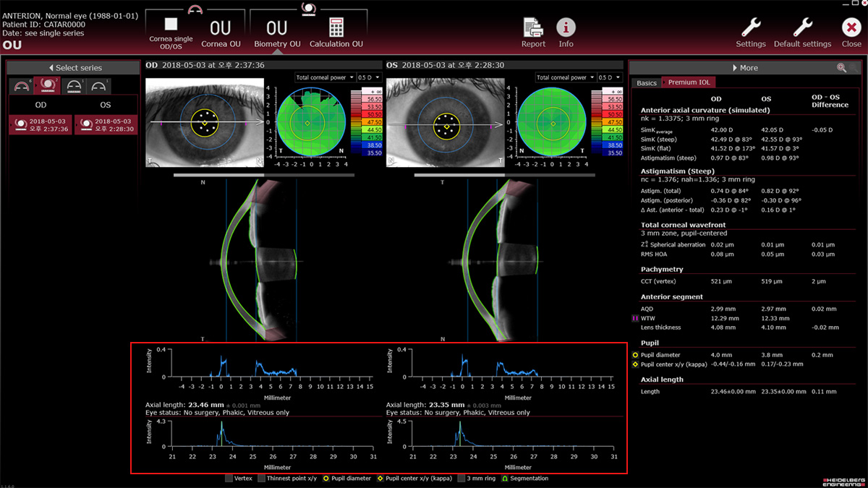The image size is (868, 488).
Task: Select the OD 2:37:36 series entry
Action: [41, 124]
